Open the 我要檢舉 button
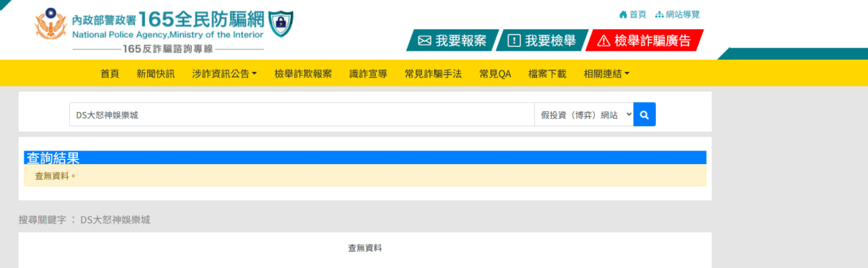 pyautogui.click(x=542, y=41)
